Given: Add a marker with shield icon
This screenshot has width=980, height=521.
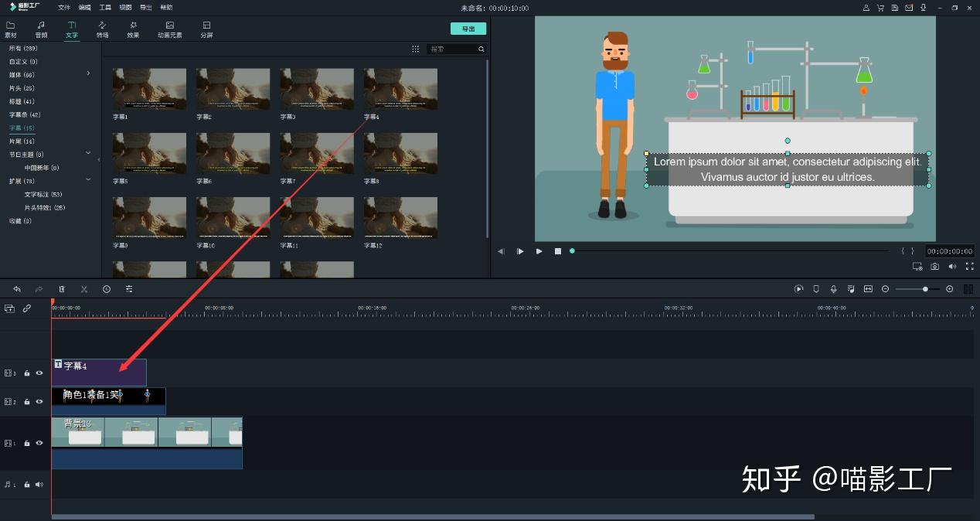Looking at the screenshot, I should pos(816,289).
